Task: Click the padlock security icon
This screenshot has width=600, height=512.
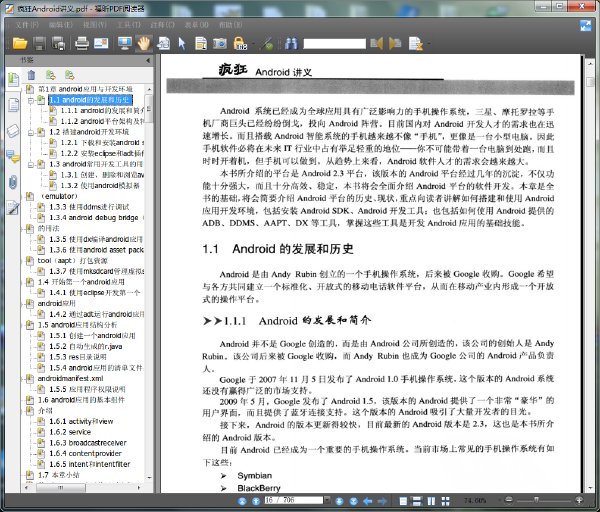Action: coord(240,43)
